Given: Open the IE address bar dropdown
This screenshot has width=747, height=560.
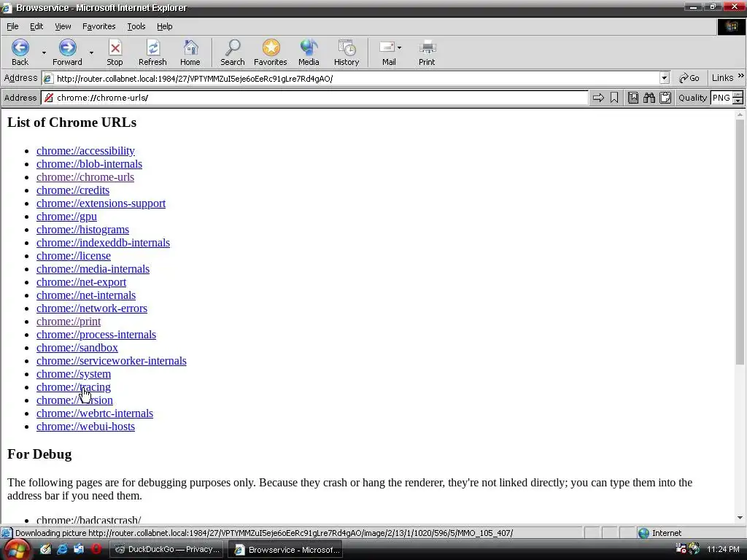Looking at the screenshot, I should [665, 78].
